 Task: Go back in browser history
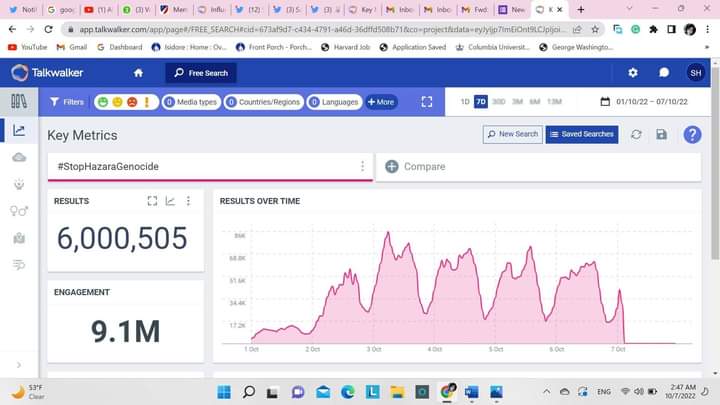pos(12,29)
